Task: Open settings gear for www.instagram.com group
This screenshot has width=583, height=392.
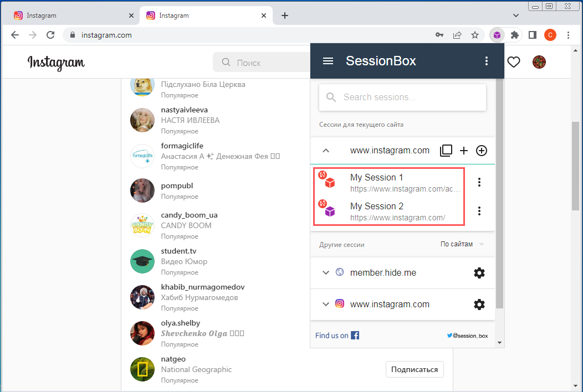Action: click(479, 305)
